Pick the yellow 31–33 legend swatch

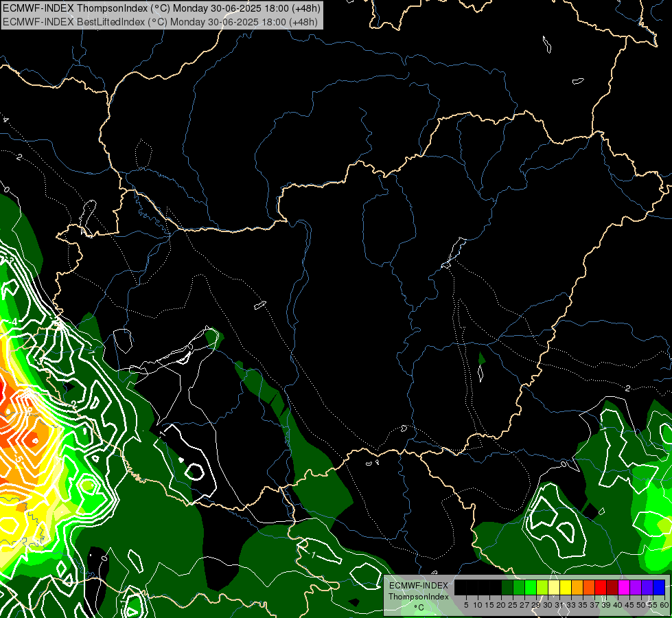tap(566, 587)
